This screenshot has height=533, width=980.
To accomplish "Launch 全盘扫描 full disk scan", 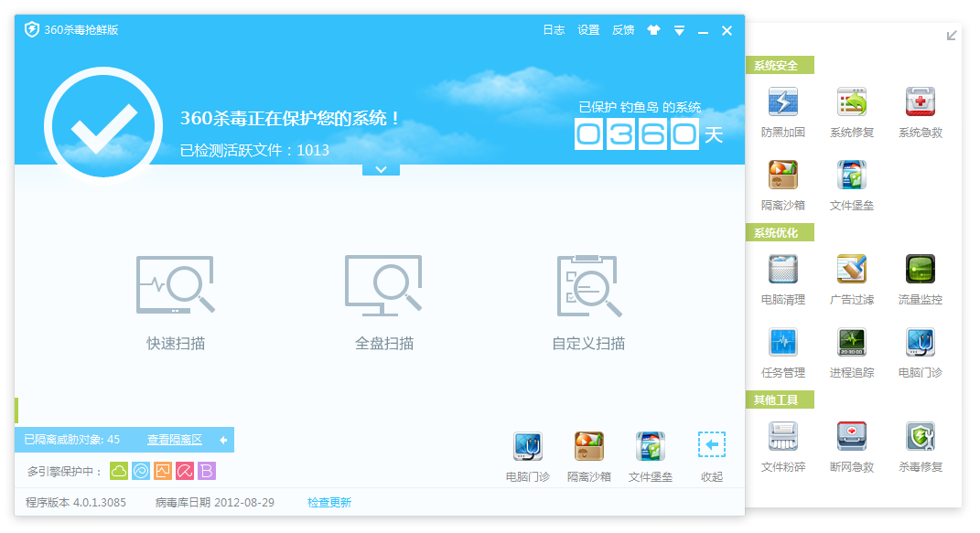I will click(x=383, y=304).
